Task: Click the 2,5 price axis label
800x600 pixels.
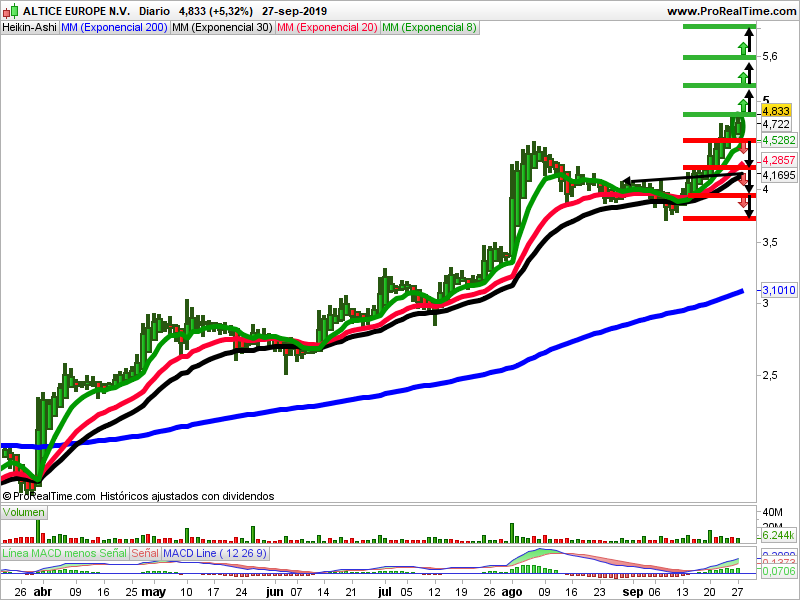Action: pyautogui.click(x=770, y=375)
